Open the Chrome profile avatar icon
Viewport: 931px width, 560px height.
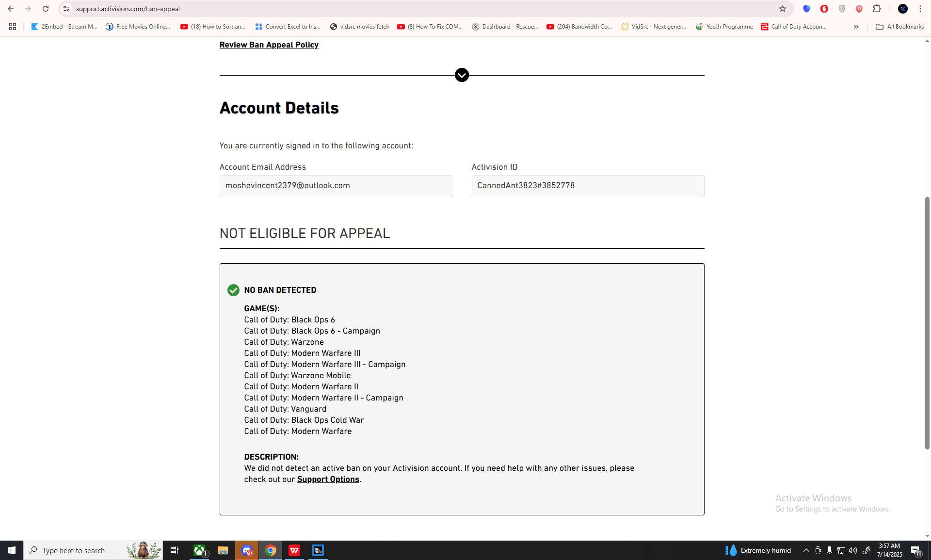[x=903, y=9]
